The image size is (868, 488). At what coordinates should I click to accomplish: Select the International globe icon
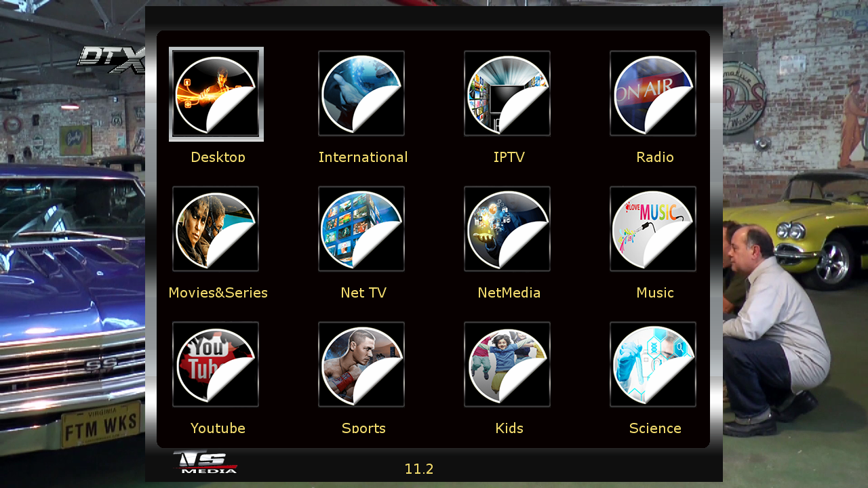click(x=361, y=94)
